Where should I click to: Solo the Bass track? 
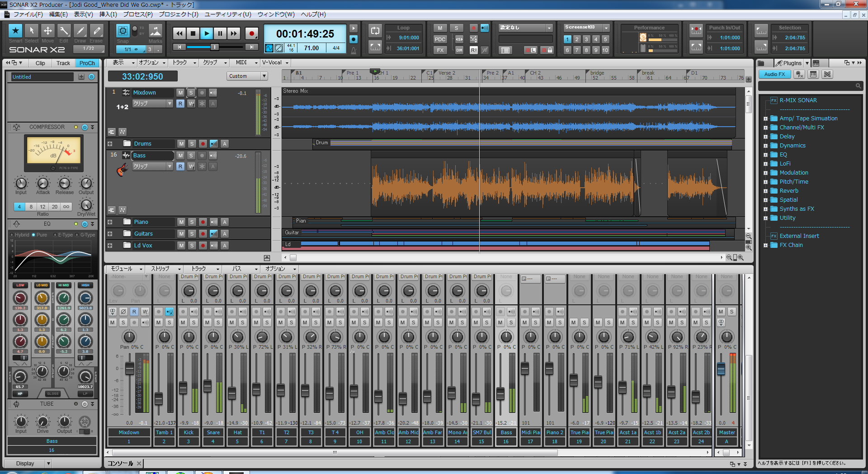tap(191, 156)
